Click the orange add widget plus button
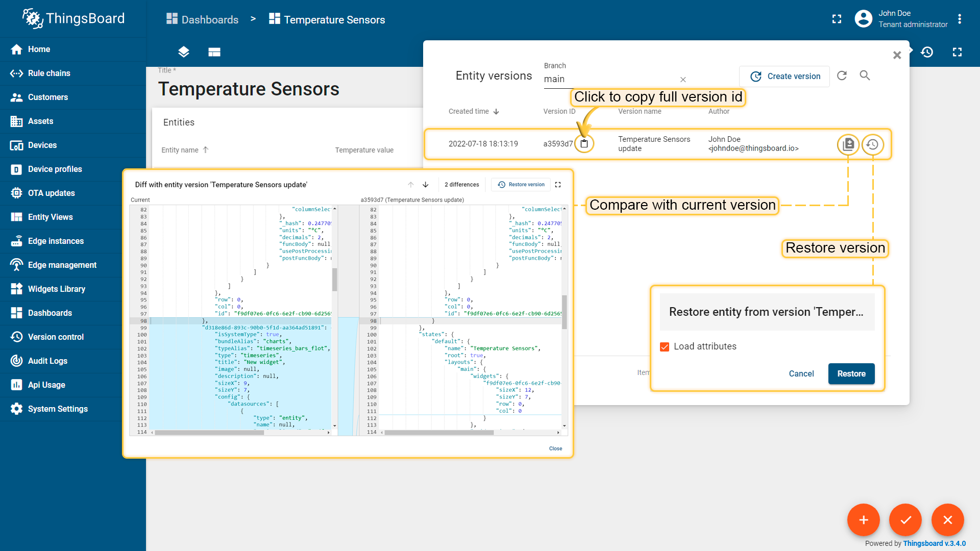980x551 pixels. click(x=864, y=520)
